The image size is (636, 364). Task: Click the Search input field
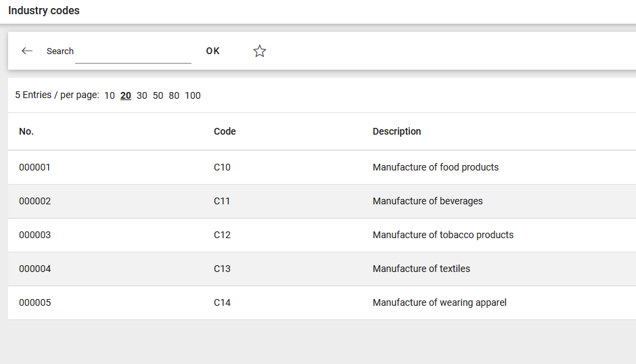click(x=133, y=52)
